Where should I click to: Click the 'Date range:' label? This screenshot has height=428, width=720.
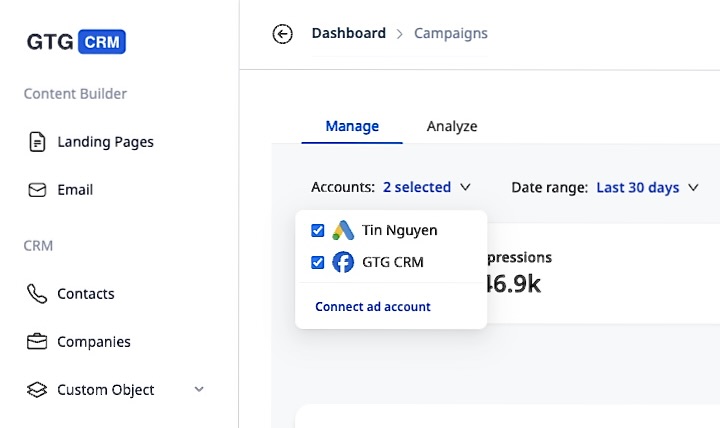(550, 187)
